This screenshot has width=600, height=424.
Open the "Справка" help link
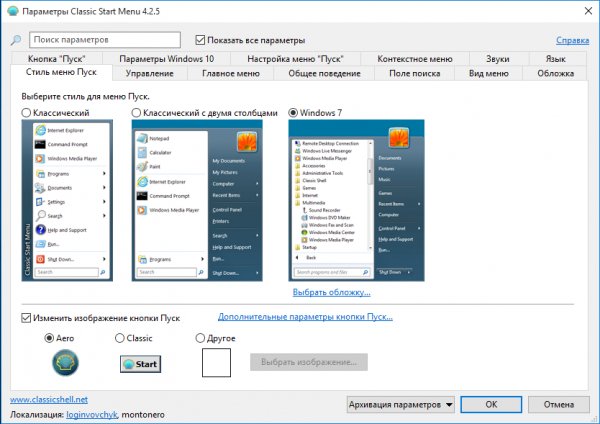(572, 40)
